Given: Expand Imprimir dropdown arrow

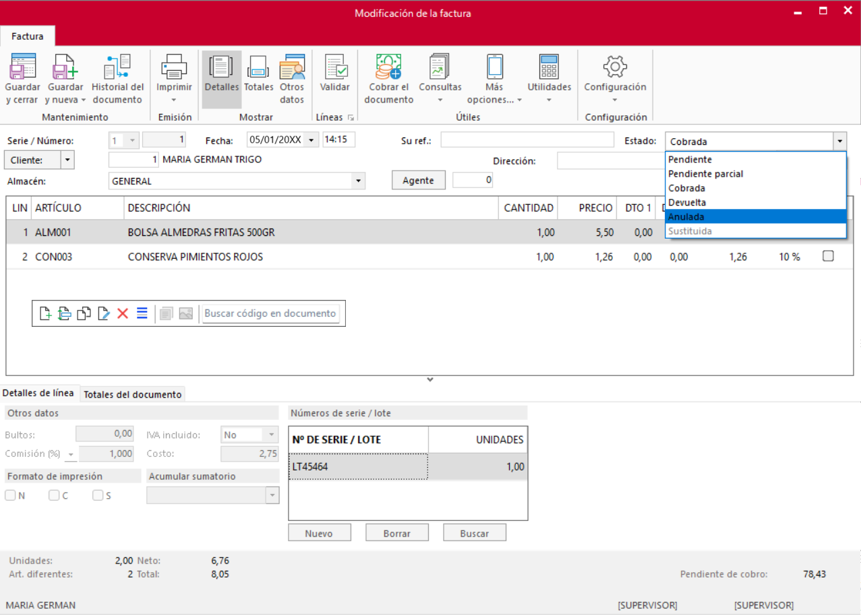Looking at the screenshot, I should 174,100.
